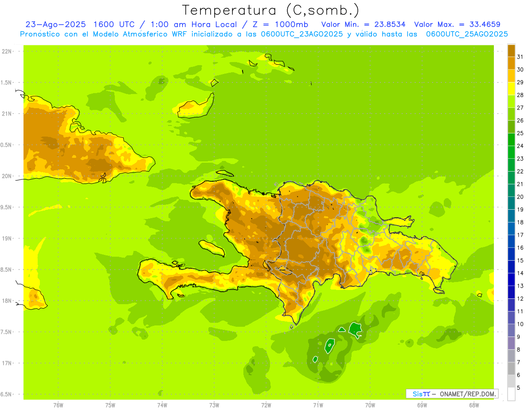Screen dimensions: 532x411
Task: Click the legend swatch between 12 and 13
Action: point(511,292)
